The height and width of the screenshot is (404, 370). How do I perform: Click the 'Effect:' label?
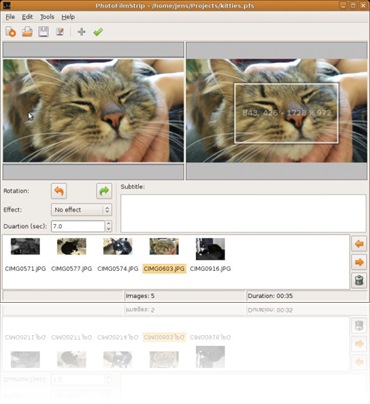pyautogui.click(x=13, y=210)
